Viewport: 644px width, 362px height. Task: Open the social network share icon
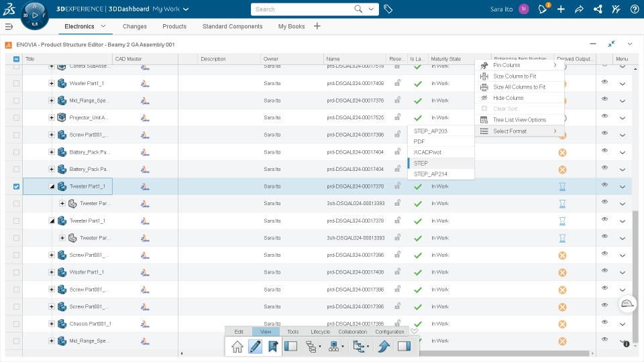pyautogui.click(x=598, y=9)
